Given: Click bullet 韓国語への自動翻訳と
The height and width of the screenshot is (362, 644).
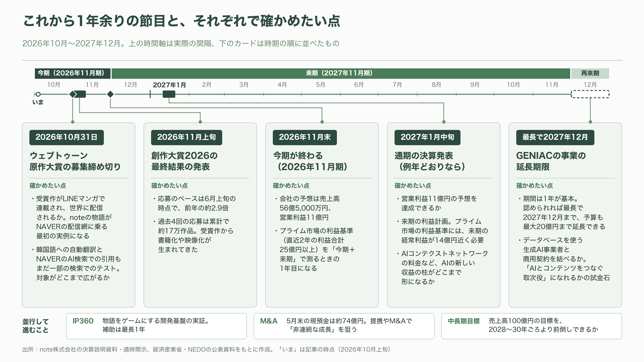Looking at the screenshot, I should click(76, 264).
